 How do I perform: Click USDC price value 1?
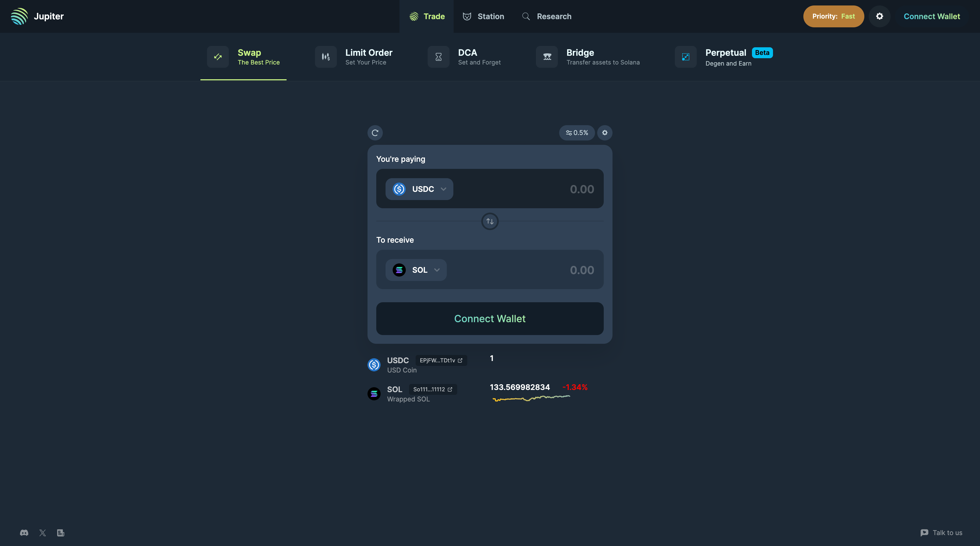tap(492, 358)
